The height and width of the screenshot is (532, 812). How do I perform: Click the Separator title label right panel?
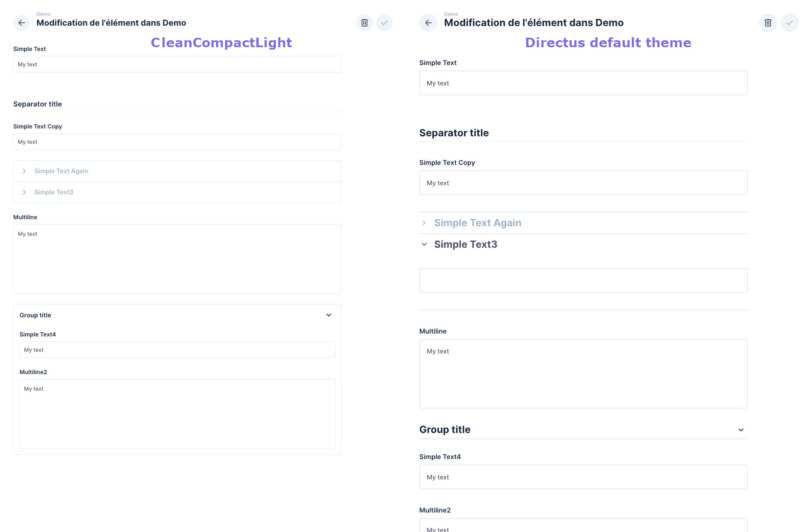point(454,133)
